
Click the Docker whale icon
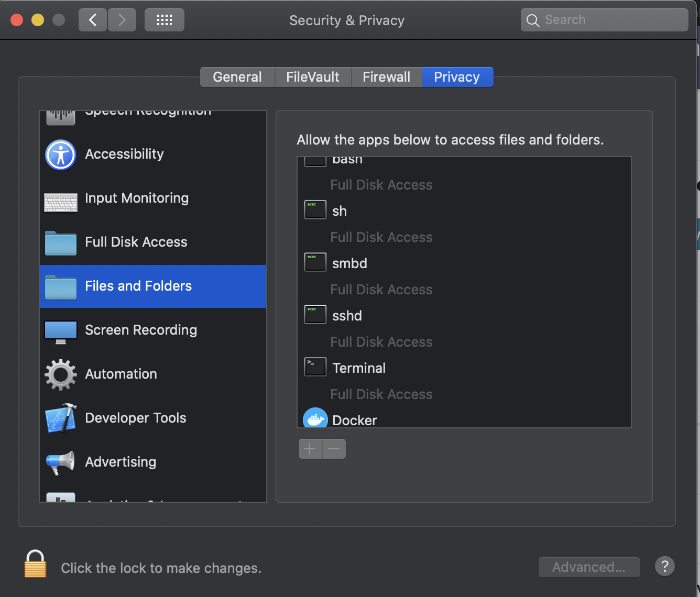(x=315, y=419)
